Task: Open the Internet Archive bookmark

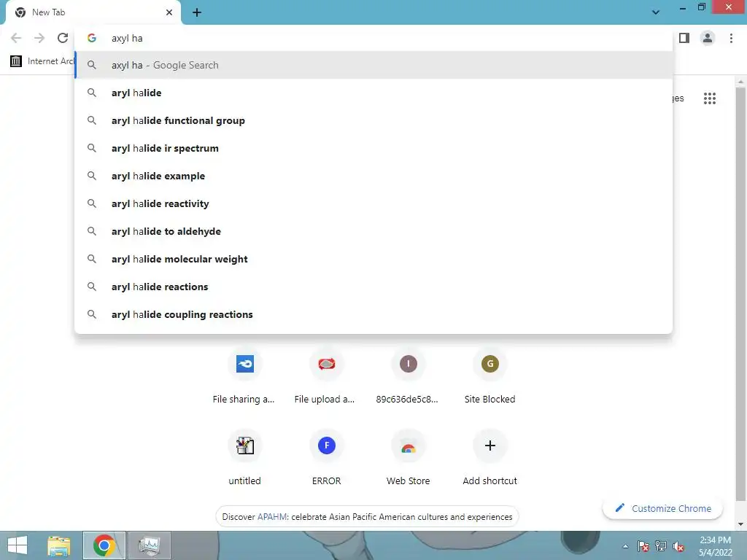Action: click(x=42, y=61)
